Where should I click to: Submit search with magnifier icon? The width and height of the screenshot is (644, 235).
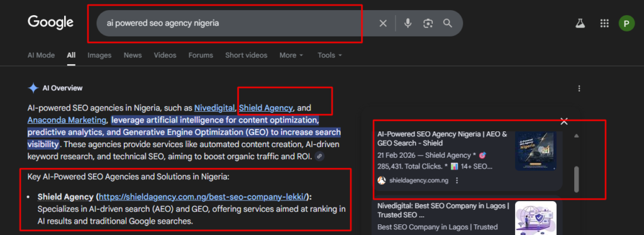(x=448, y=23)
